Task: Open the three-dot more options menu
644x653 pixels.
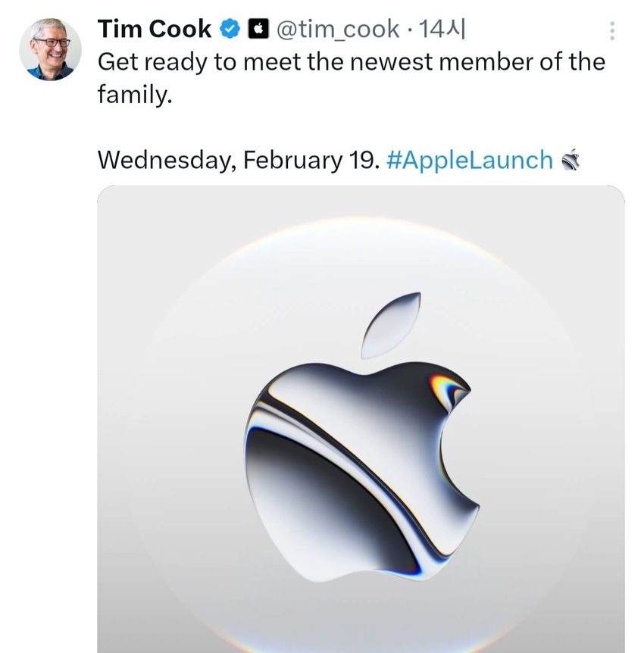Action: click(612, 31)
